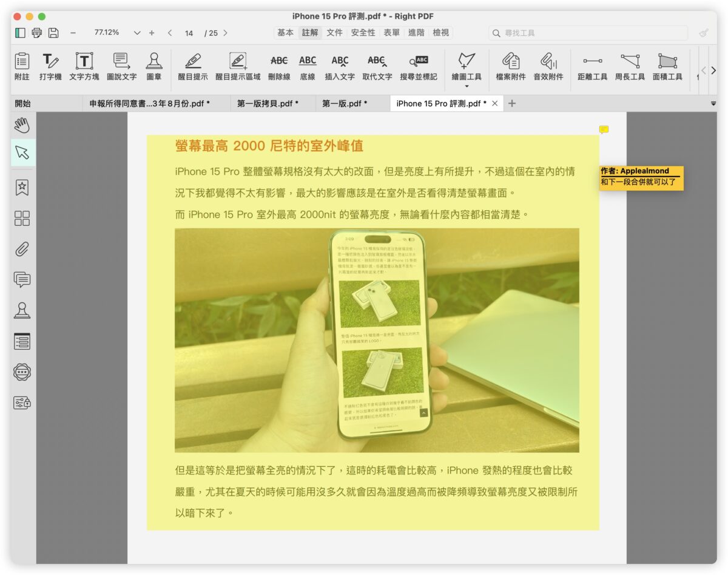Select the arrow selection tool
The width and height of the screenshot is (728, 575).
(22, 152)
